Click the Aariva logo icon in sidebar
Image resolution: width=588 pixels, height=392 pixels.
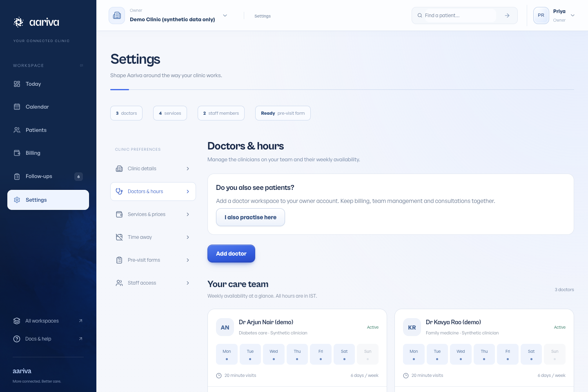[x=18, y=22]
